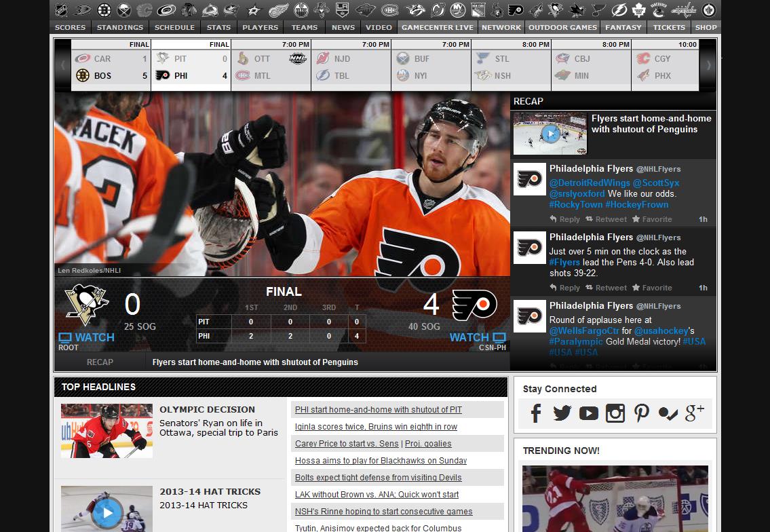The width and height of the screenshot is (770, 532).
Task: Open the NHL shield logo home link
Action: (x=61, y=9)
